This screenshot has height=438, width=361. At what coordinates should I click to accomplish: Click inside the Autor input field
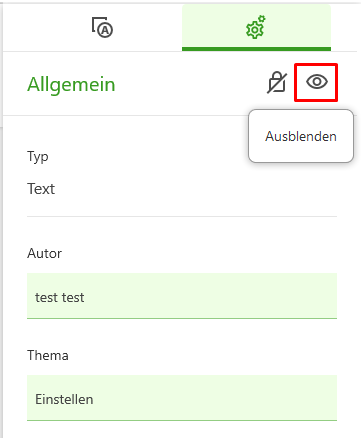click(x=182, y=296)
